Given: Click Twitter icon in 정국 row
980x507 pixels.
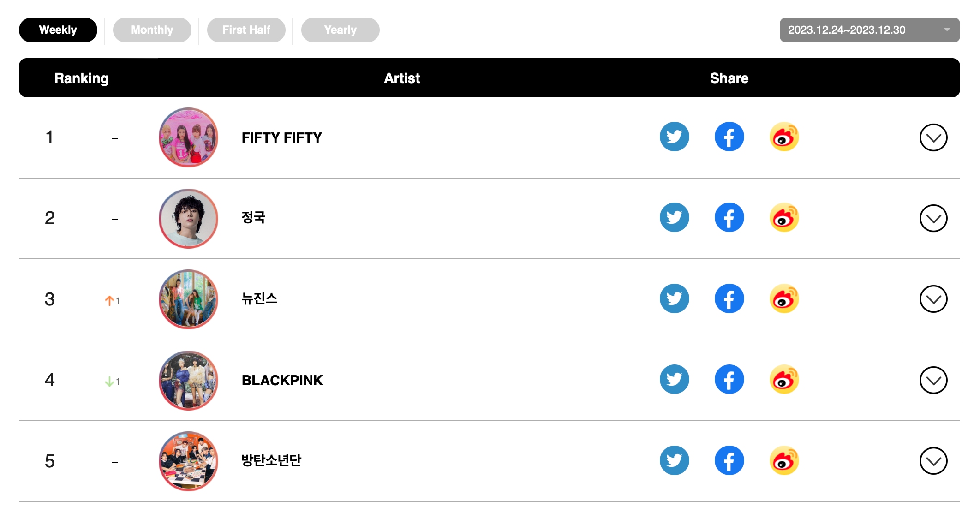Looking at the screenshot, I should click(x=674, y=218).
